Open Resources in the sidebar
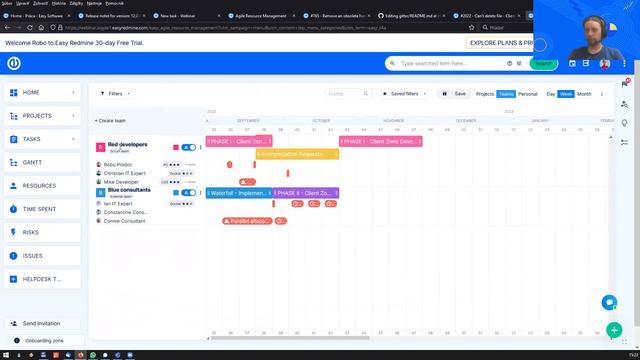The height and width of the screenshot is (360, 640). (x=42, y=186)
